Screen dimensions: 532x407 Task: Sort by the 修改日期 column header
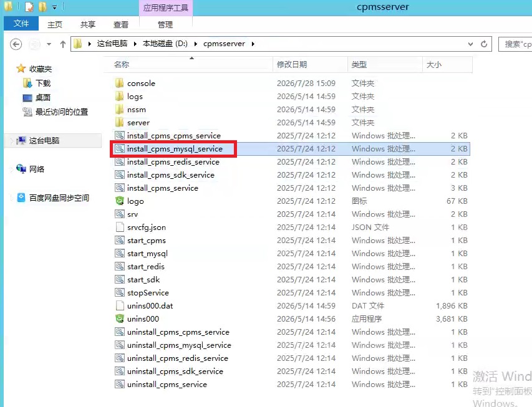[x=310, y=64]
